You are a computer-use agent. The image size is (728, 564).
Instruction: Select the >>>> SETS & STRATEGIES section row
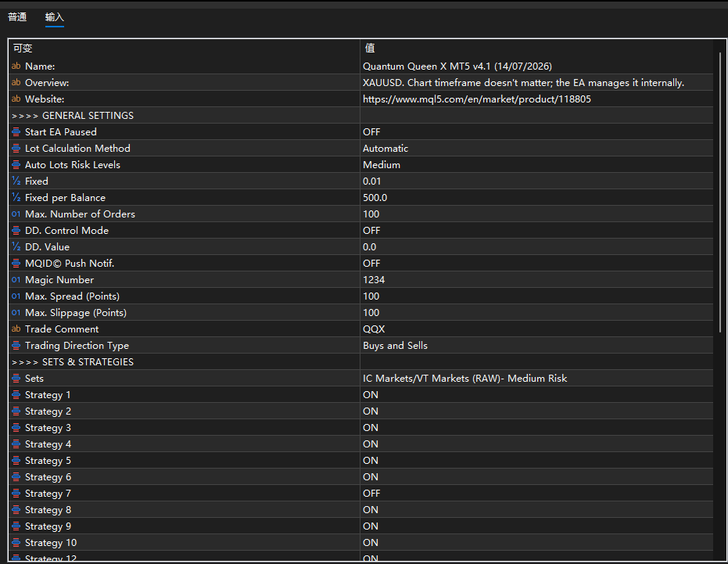[x=360, y=362]
